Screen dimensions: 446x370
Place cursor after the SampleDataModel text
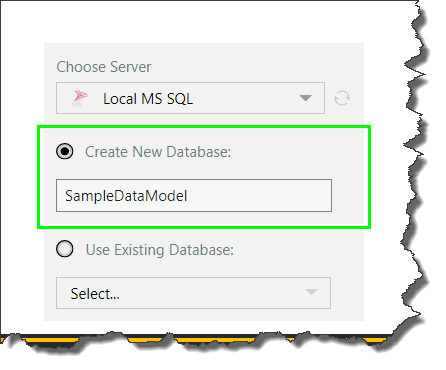(189, 196)
